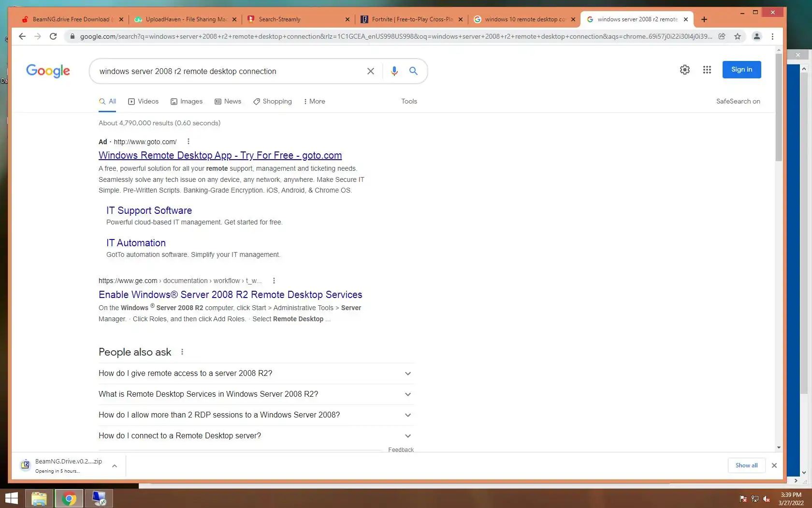Viewport: 812px width, 508px height.
Task: Click the taskbar clock showing 3:39 PM
Action: click(791, 499)
